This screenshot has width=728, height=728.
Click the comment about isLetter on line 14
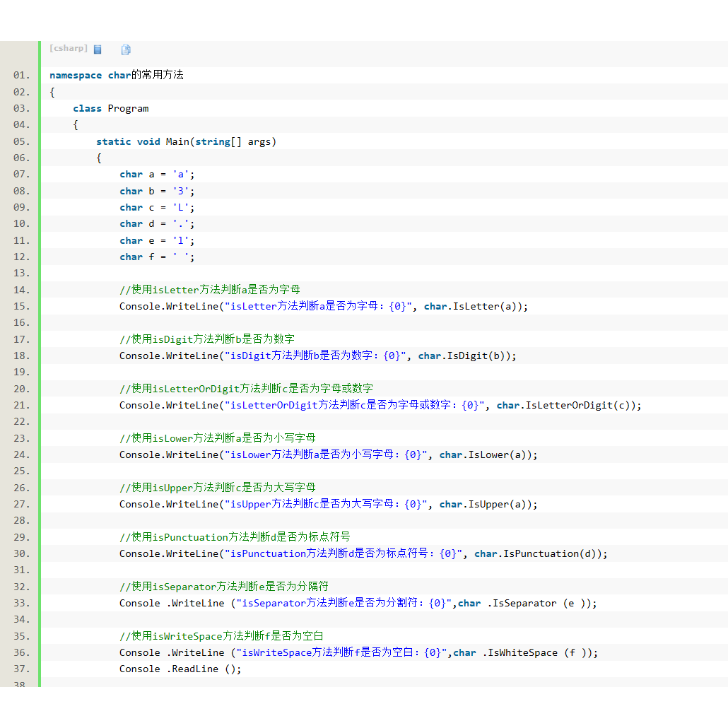coord(209,289)
